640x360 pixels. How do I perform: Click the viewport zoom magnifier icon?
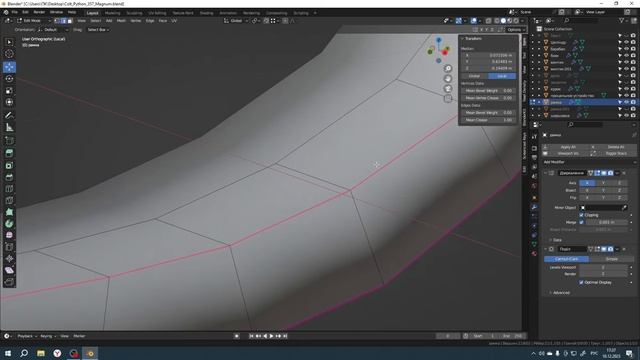coord(448,69)
